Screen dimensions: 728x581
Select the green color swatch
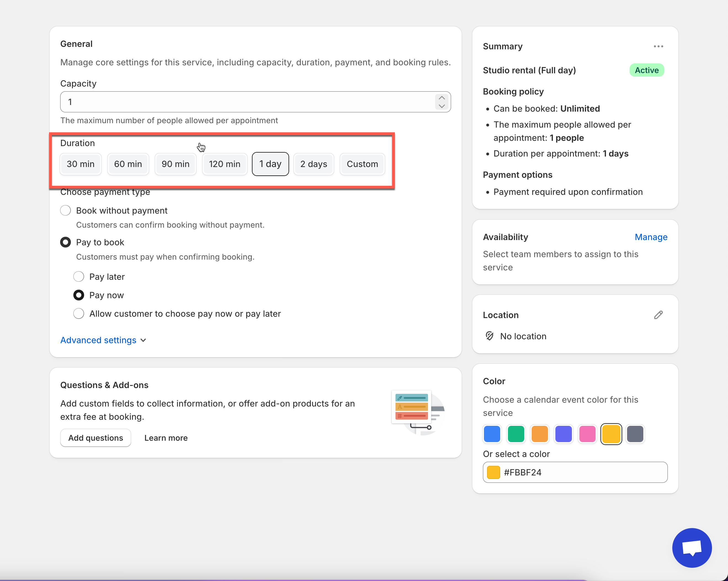(x=516, y=434)
